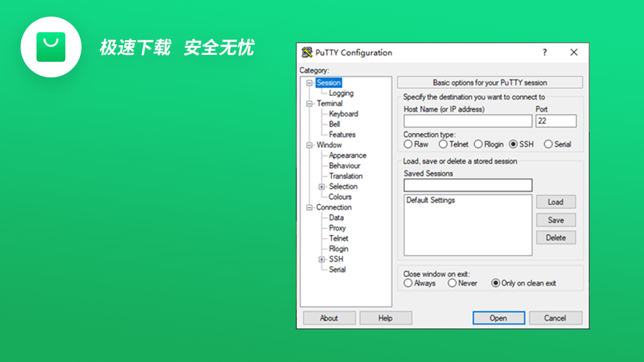Click the Host Name input field
644x362 pixels.
pyautogui.click(x=467, y=121)
